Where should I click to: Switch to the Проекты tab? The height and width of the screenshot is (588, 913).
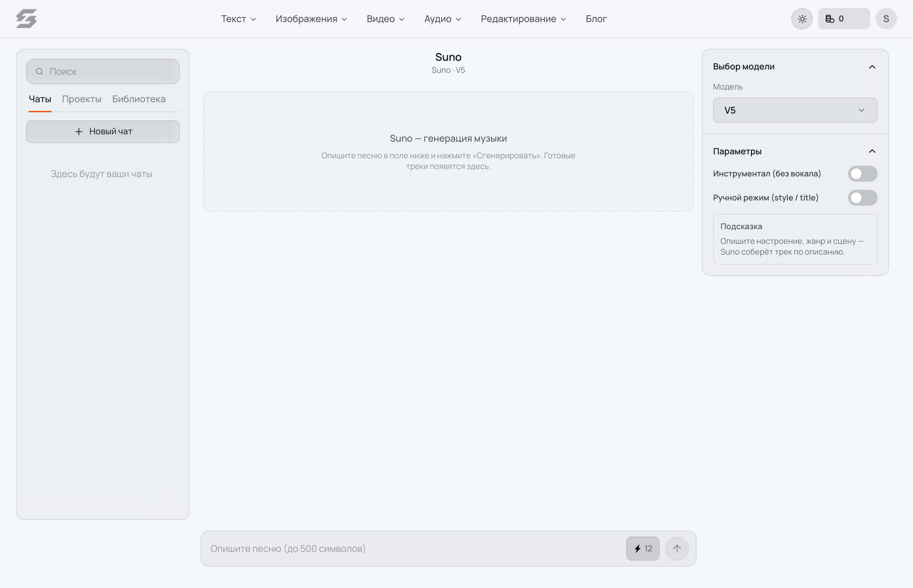point(82,99)
